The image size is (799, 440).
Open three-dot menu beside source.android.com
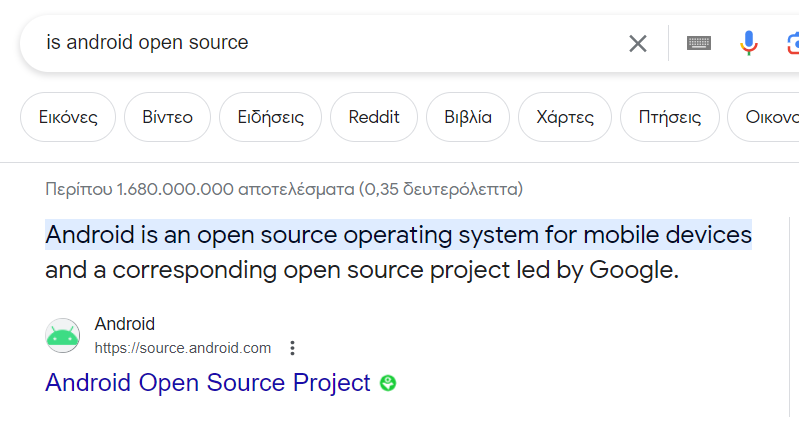292,348
